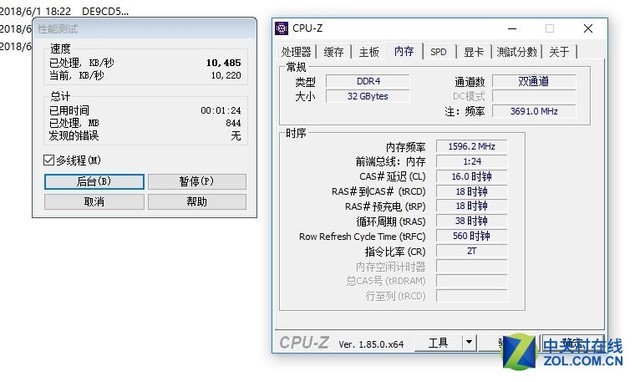The width and height of the screenshot is (640, 382).
Task: Click the 1596.2 MHz memory frequency value
Action: (471, 147)
